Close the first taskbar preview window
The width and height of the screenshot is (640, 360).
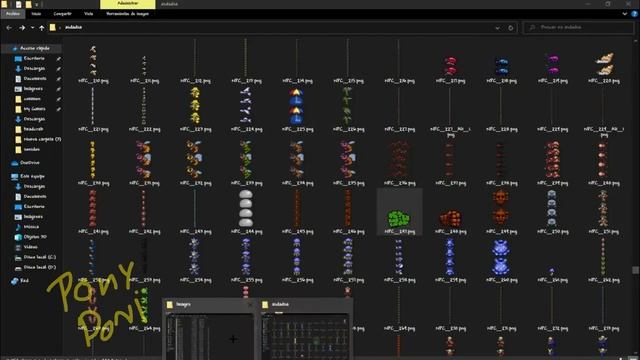250,304
